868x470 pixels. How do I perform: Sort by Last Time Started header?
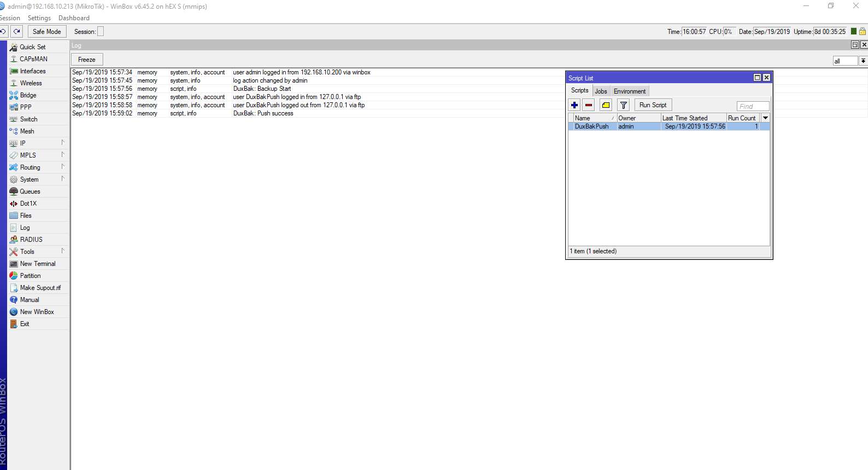(694, 118)
